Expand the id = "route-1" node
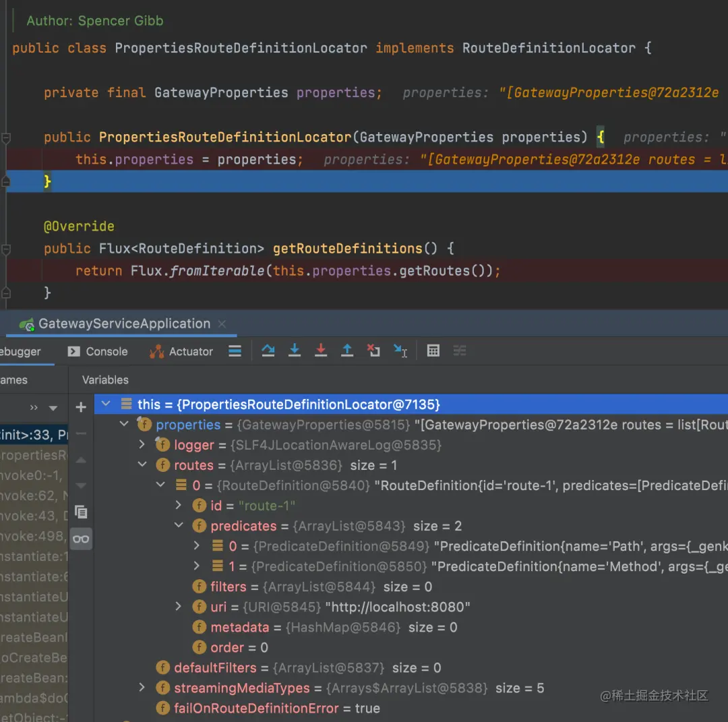728x722 pixels. point(178,505)
